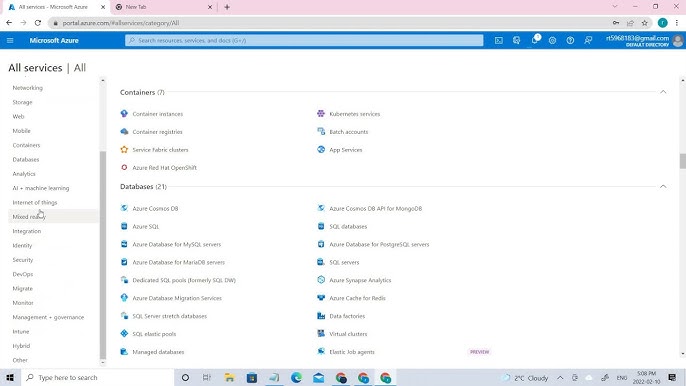Image resolution: width=686 pixels, height=386 pixels.
Task: Open the notifications bell
Action: [535, 40]
